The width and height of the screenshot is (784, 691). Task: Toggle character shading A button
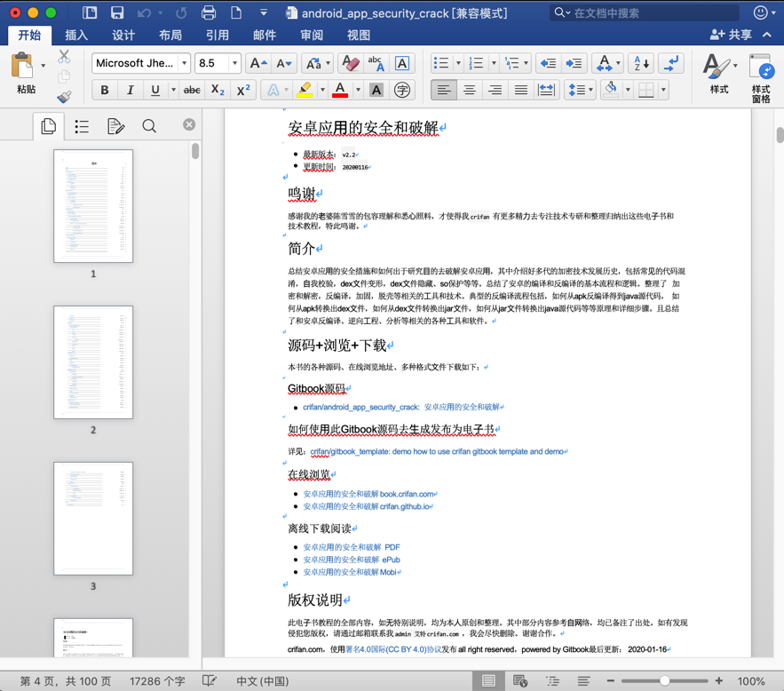tap(376, 90)
